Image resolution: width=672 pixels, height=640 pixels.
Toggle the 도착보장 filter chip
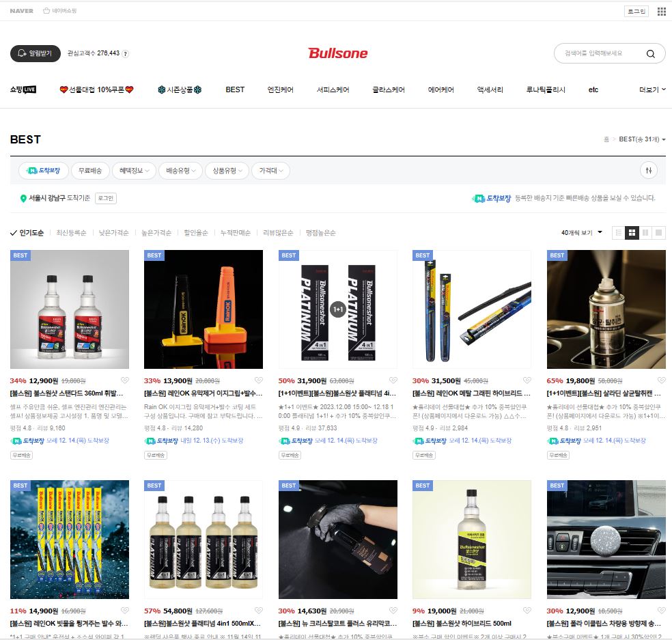(x=43, y=171)
